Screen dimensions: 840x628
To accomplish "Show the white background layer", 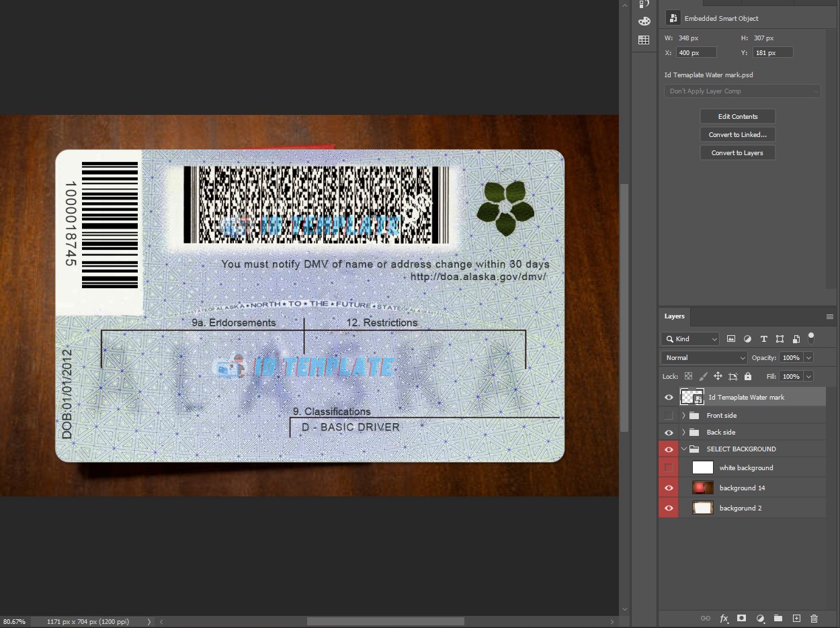I will pos(669,467).
